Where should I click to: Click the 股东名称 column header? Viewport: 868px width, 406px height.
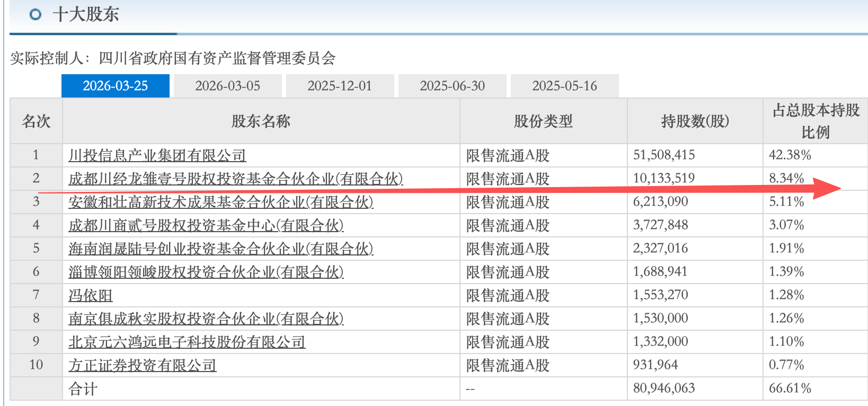pos(261,121)
